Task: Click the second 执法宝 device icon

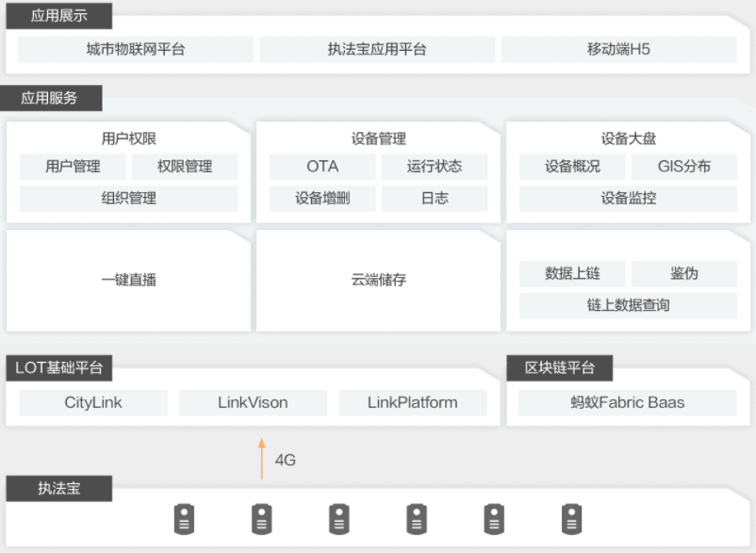Action: point(262,519)
